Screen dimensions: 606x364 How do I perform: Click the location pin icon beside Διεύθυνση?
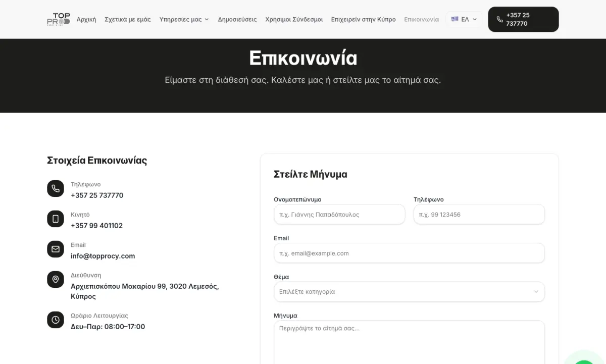[x=56, y=280]
